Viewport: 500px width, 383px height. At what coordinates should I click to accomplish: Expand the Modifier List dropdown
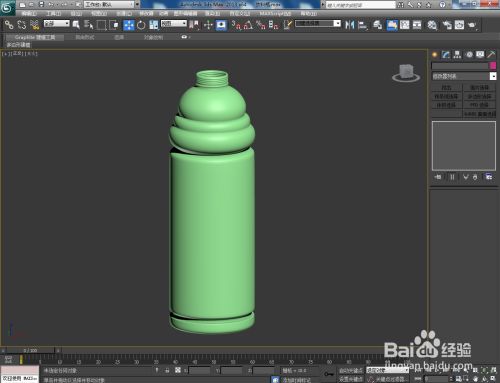(464, 76)
